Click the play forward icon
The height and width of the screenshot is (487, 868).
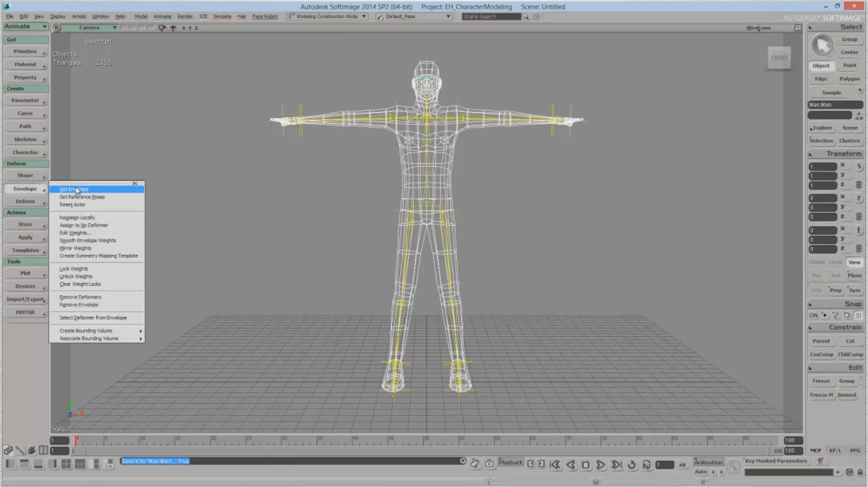[600, 465]
